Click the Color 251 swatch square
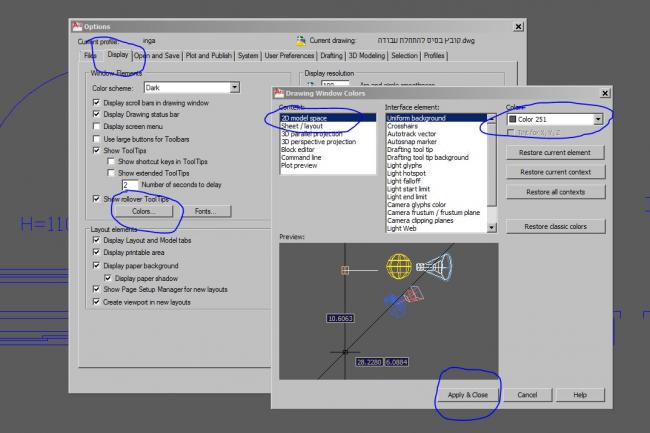The height and width of the screenshot is (433, 650). pos(513,119)
